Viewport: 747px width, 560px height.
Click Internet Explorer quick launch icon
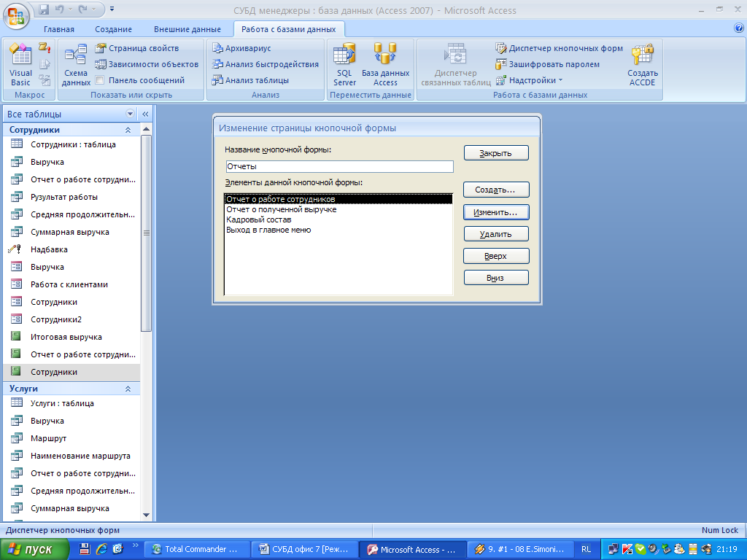click(x=101, y=550)
